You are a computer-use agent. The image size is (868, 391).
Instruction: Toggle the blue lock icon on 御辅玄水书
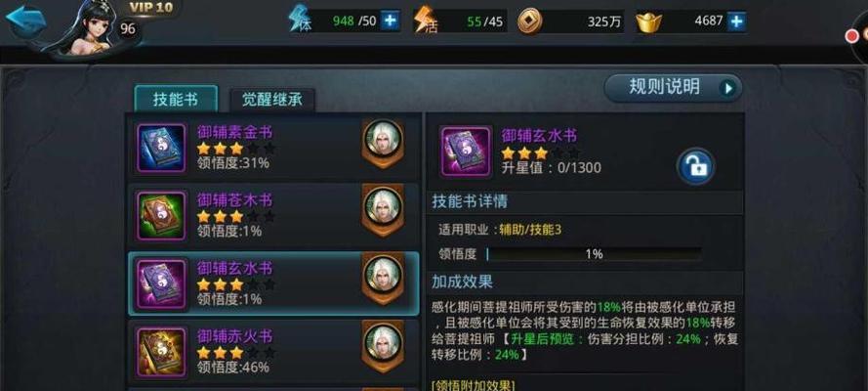point(696,166)
